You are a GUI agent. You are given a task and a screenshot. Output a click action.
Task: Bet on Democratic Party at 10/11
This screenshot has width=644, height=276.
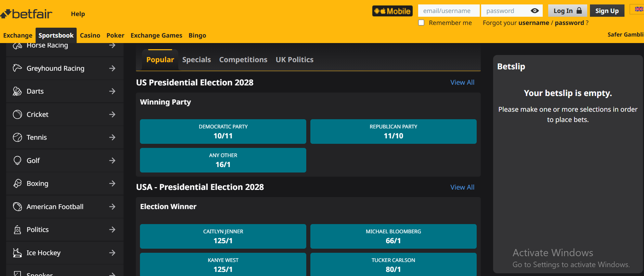223,132
